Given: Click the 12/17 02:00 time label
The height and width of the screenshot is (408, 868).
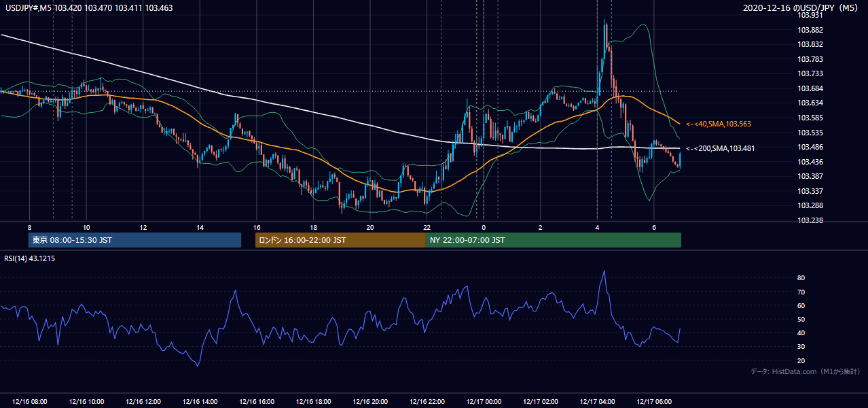Looking at the screenshot, I should click(x=540, y=402).
